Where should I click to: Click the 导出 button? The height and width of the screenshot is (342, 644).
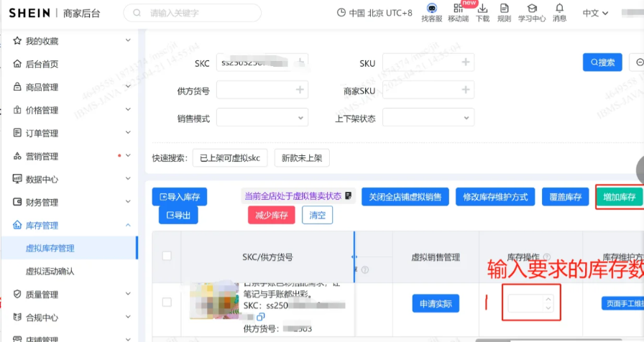coord(178,215)
